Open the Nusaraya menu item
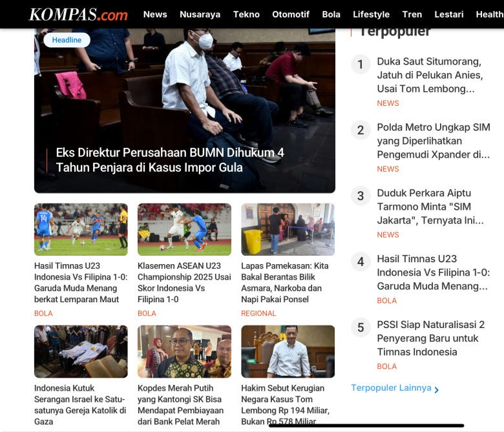The height and width of the screenshot is (432, 504). 200,14
